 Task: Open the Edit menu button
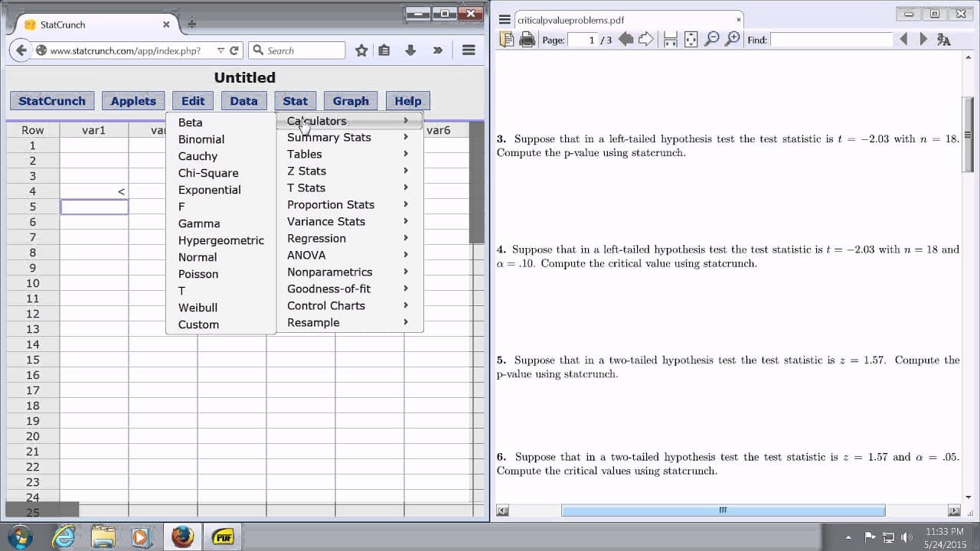pyautogui.click(x=193, y=101)
